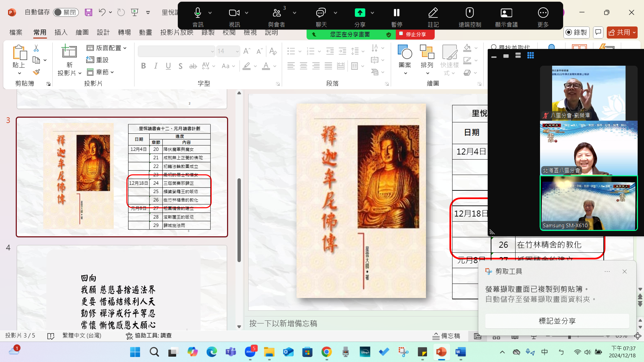This screenshot has height=362, width=644.
Task: Open the Zoom chat (聊天) icon
Action: pyautogui.click(x=321, y=13)
